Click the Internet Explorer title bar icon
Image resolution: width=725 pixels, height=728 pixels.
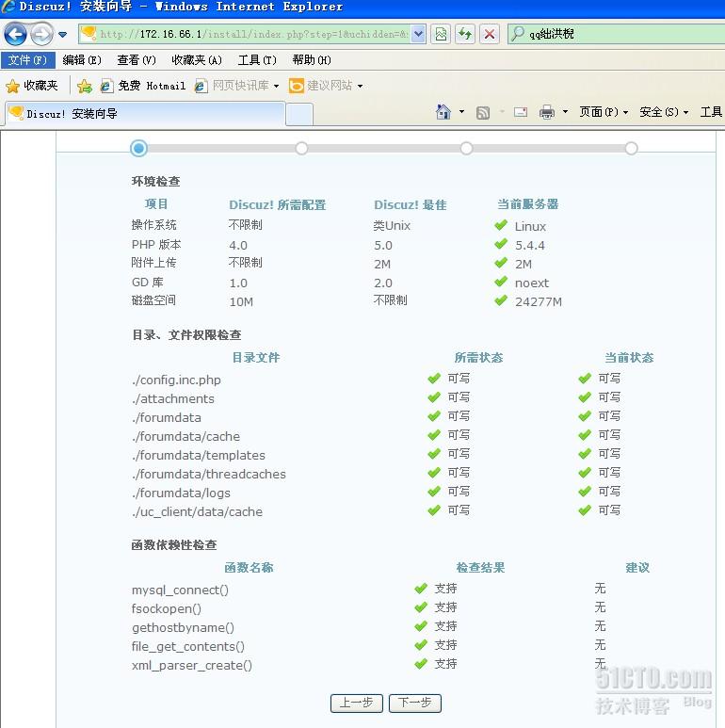point(8,7)
